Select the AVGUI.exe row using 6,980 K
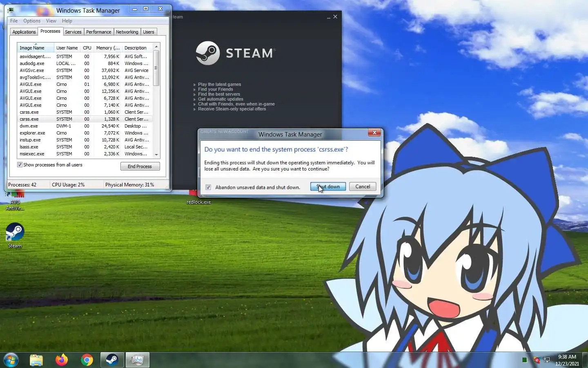Screen dimensions: 588x368 85,84
